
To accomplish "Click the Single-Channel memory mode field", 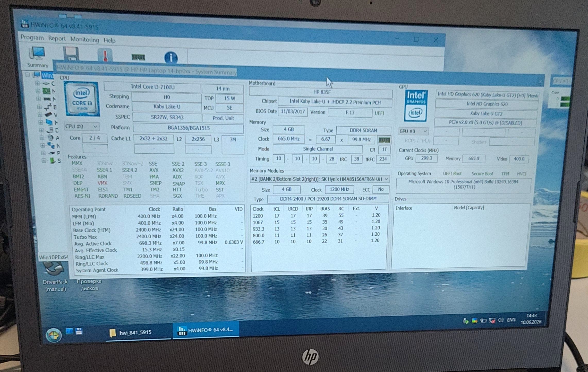I will click(x=318, y=149).
